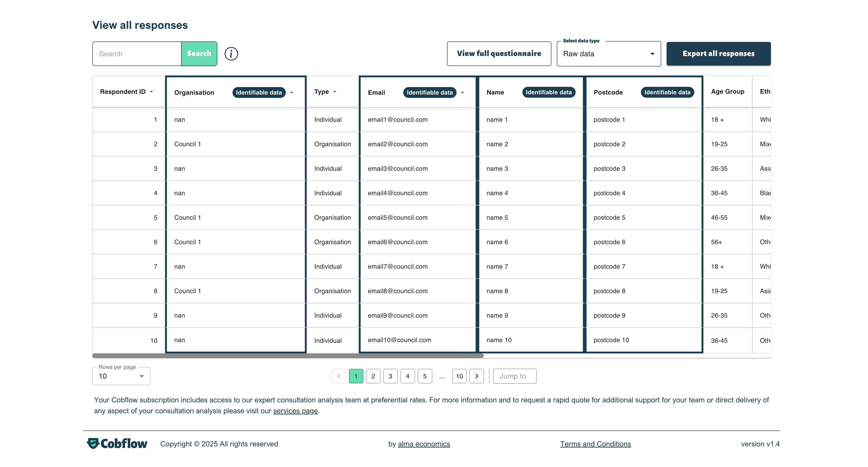This screenshot has width=868, height=467.
Task: Open the services page link
Action: [295, 411]
